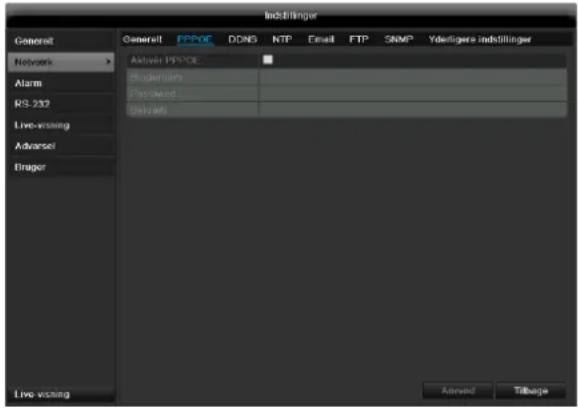Select the PPPOE tab
The image size is (578, 409).
(x=195, y=39)
